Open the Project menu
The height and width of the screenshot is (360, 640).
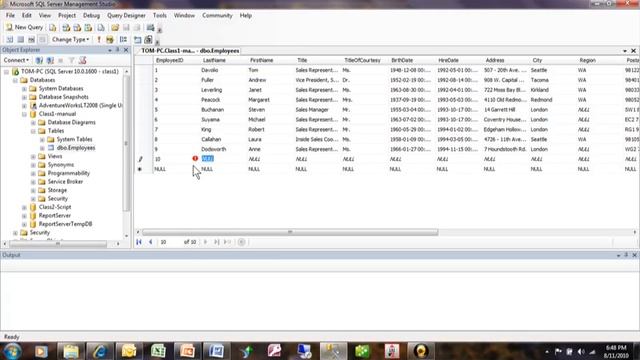pyautogui.click(x=67, y=16)
